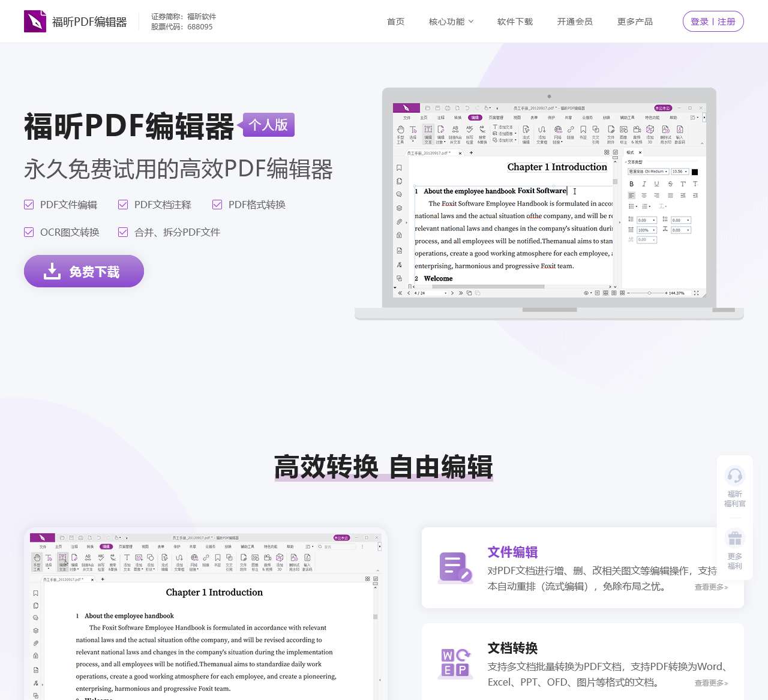Click the black font color swatch in 格式 panel
The height and width of the screenshot is (700, 768).
click(695, 172)
